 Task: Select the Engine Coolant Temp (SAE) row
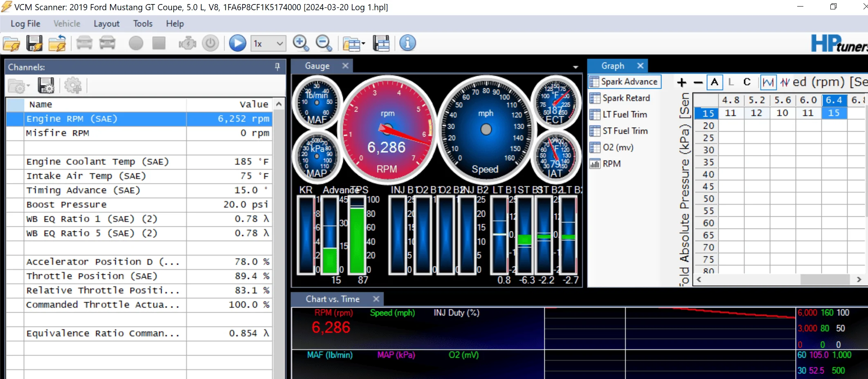(139, 161)
